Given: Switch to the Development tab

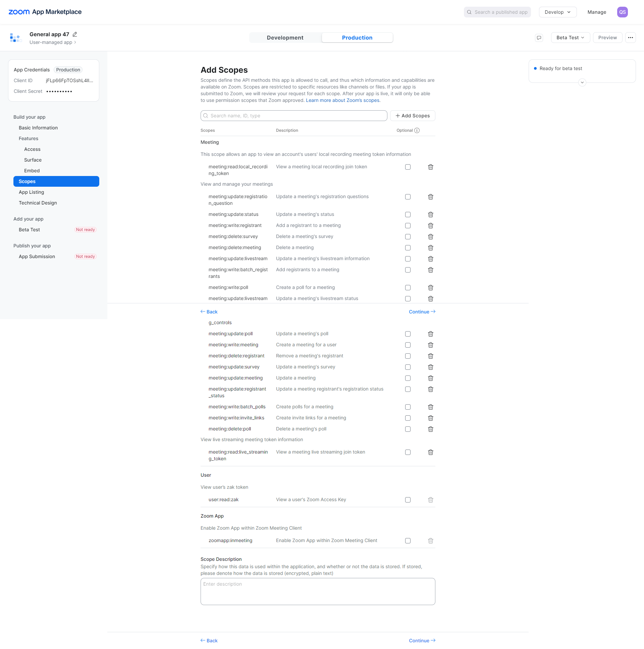Looking at the screenshot, I should (285, 38).
